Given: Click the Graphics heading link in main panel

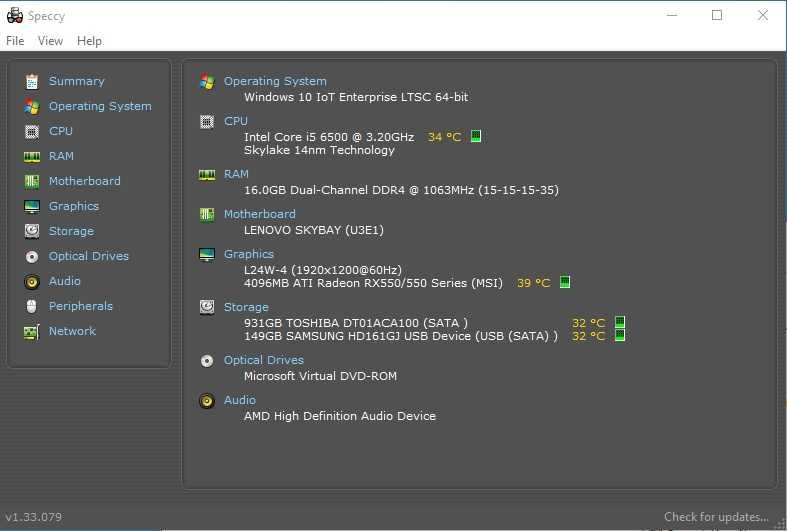Looking at the screenshot, I should tap(249, 254).
